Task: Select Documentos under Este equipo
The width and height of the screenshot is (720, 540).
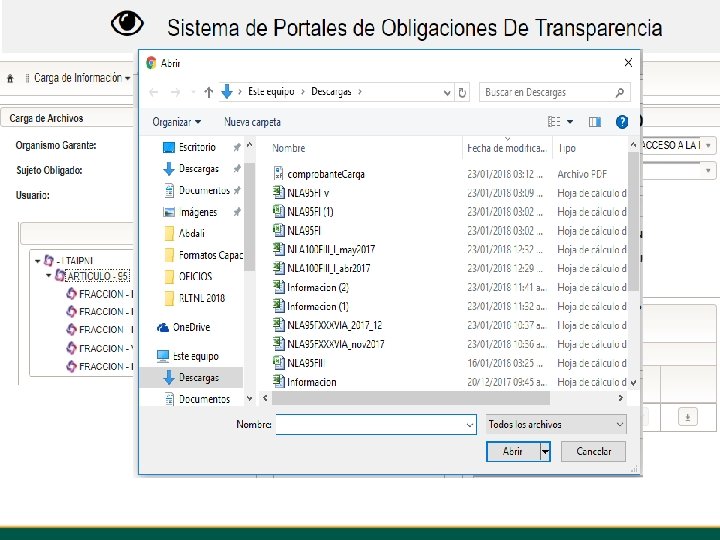Action: [204, 399]
